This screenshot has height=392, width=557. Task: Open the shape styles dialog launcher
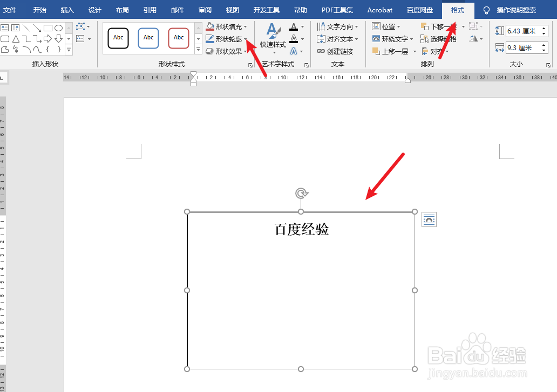tap(250, 65)
